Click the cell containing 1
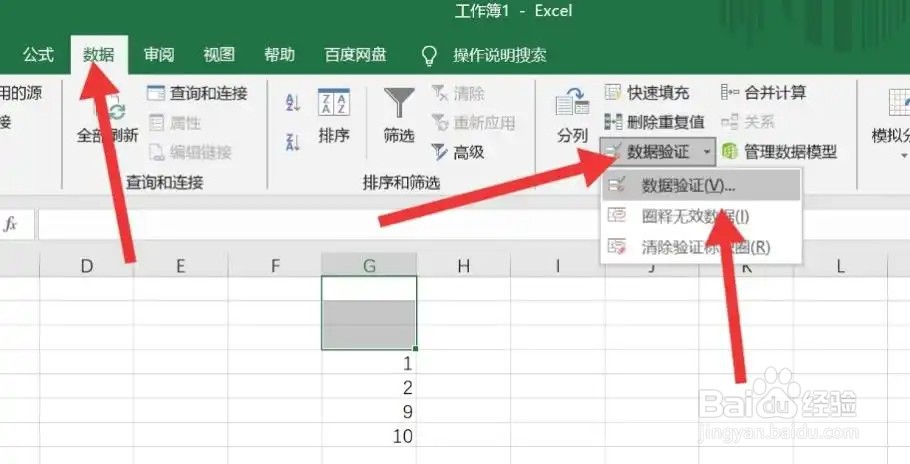The height and width of the screenshot is (464, 910). pos(369,362)
